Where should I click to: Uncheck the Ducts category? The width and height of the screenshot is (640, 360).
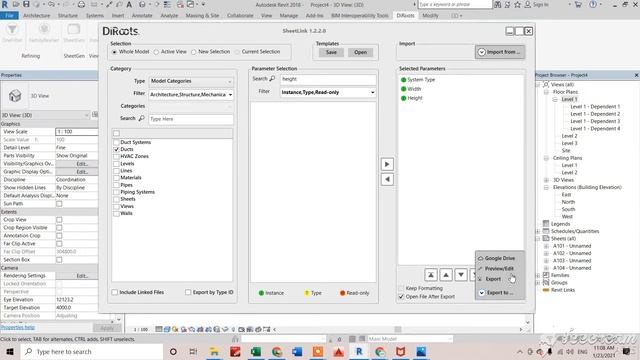[x=116, y=149]
